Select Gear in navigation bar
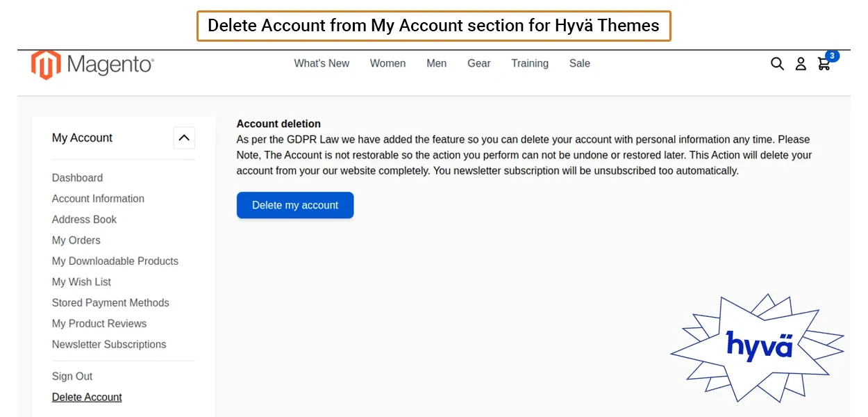This screenshot has width=868, height=417. (x=478, y=63)
